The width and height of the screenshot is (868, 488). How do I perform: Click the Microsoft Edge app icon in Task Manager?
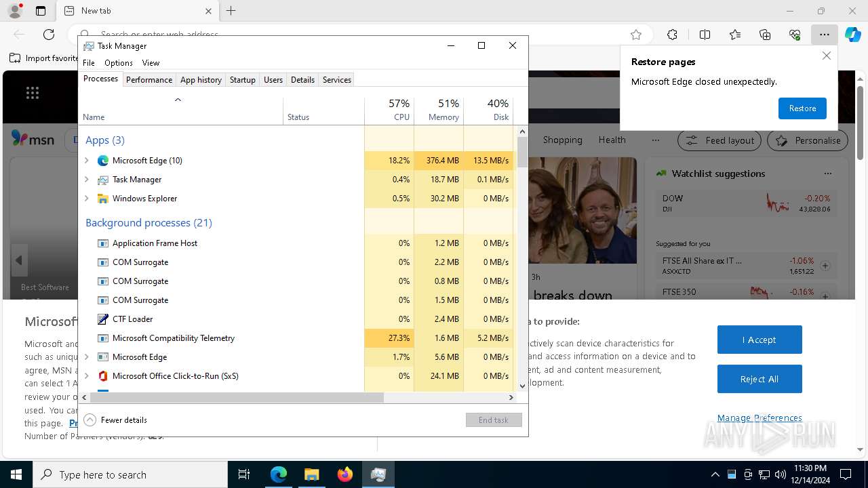[103, 161]
